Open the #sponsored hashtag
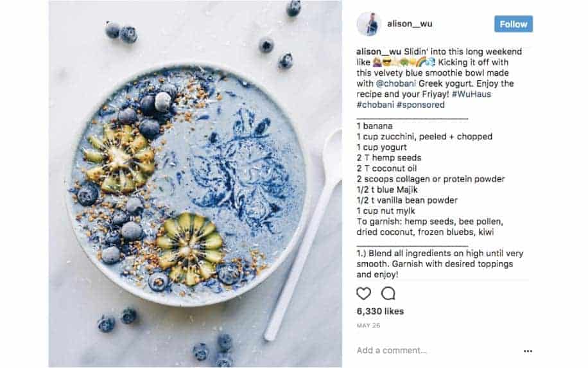The width and height of the screenshot is (588, 368). (x=420, y=105)
